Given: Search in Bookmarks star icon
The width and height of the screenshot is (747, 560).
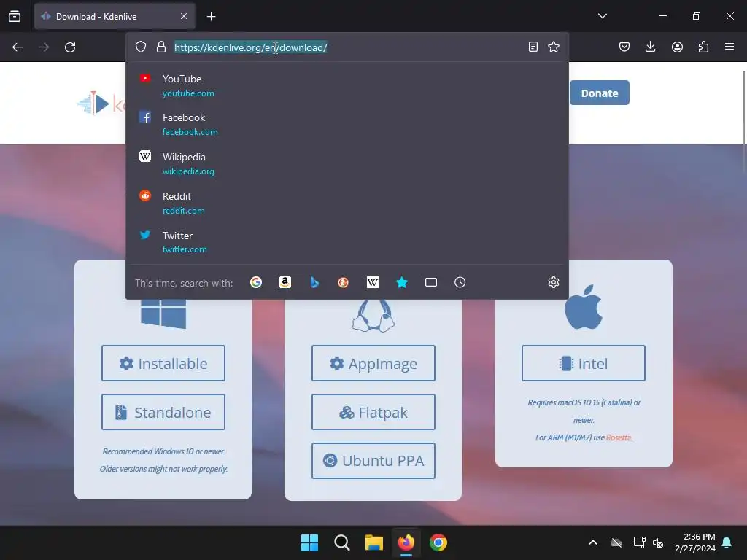Looking at the screenshot, I should [402, 282].
